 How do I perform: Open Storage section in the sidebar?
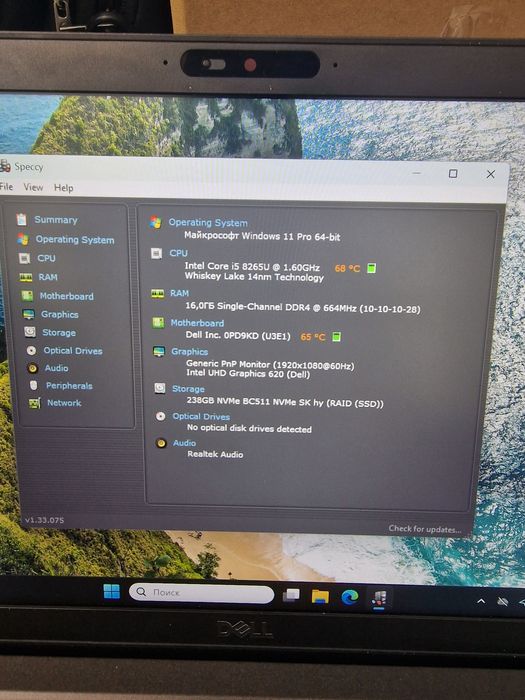point(59,333)
